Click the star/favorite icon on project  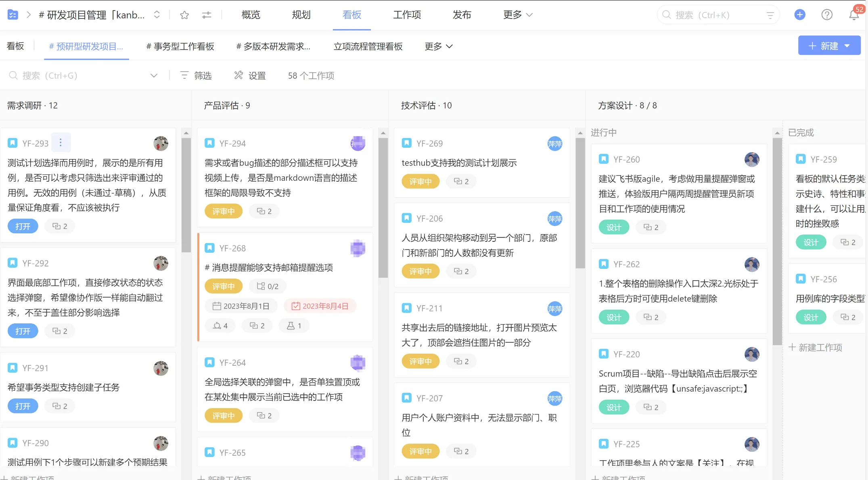[184, 15]
